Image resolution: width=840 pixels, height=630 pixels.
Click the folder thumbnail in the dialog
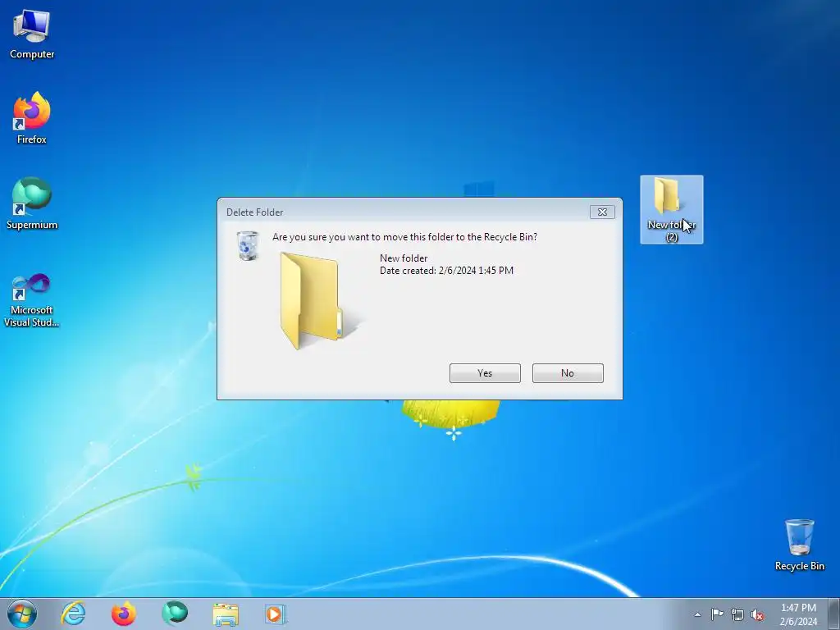tap(320, 300)
